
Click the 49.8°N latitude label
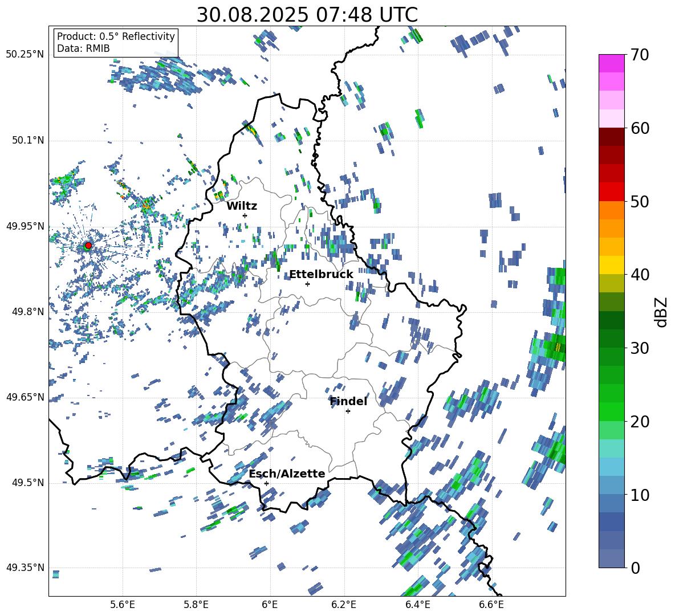27,312
